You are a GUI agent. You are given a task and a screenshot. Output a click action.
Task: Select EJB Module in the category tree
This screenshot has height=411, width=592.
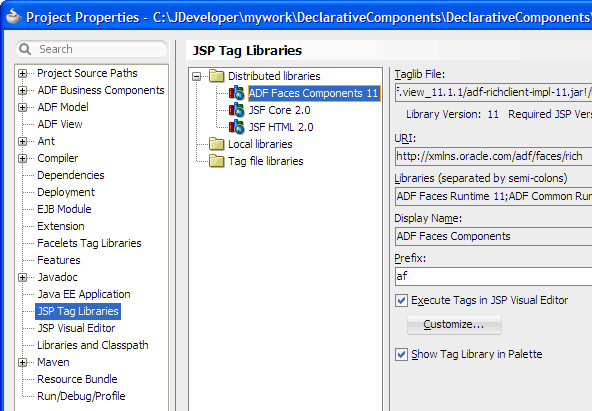click(x=64, y=209)
